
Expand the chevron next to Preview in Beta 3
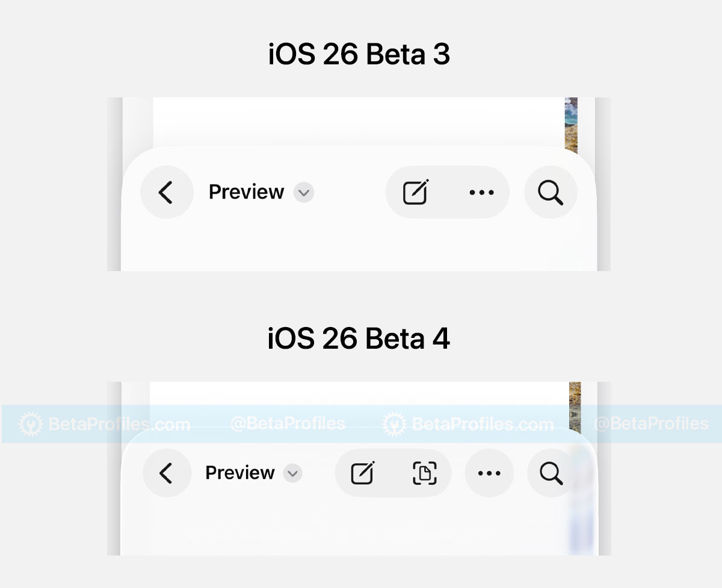(x=304, y=193)
